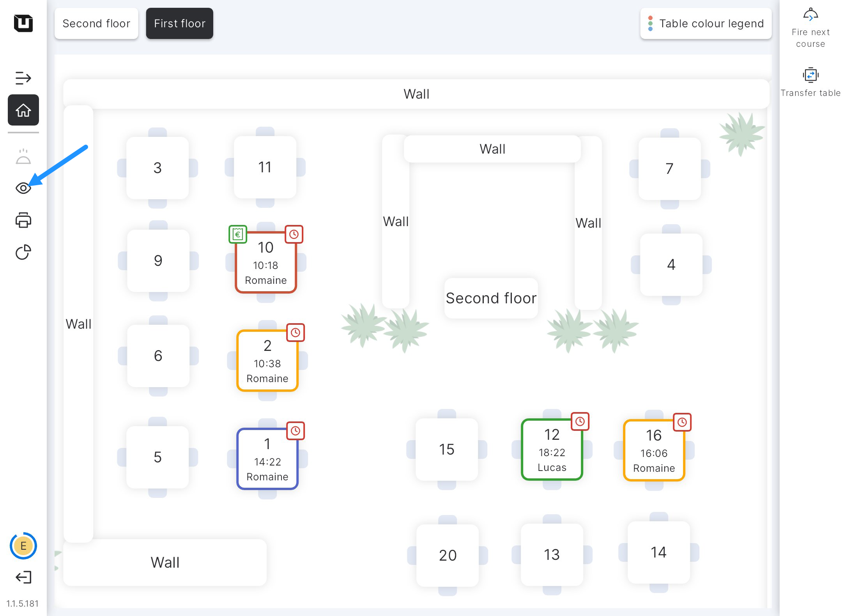Screen dimensions: 842x616
Task: Select blue-bordered table 1 Romaine
Action: pyautogui.click(x=267, y=459)
